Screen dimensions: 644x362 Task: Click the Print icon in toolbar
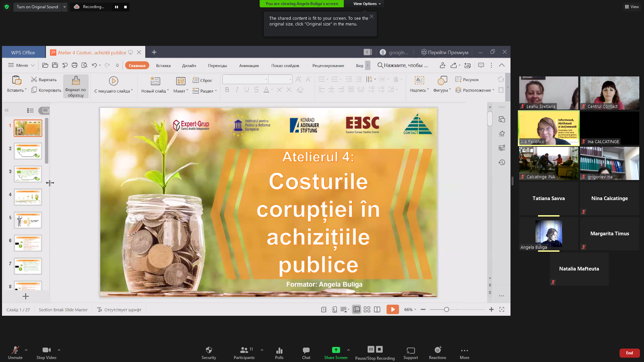point(74,65)
